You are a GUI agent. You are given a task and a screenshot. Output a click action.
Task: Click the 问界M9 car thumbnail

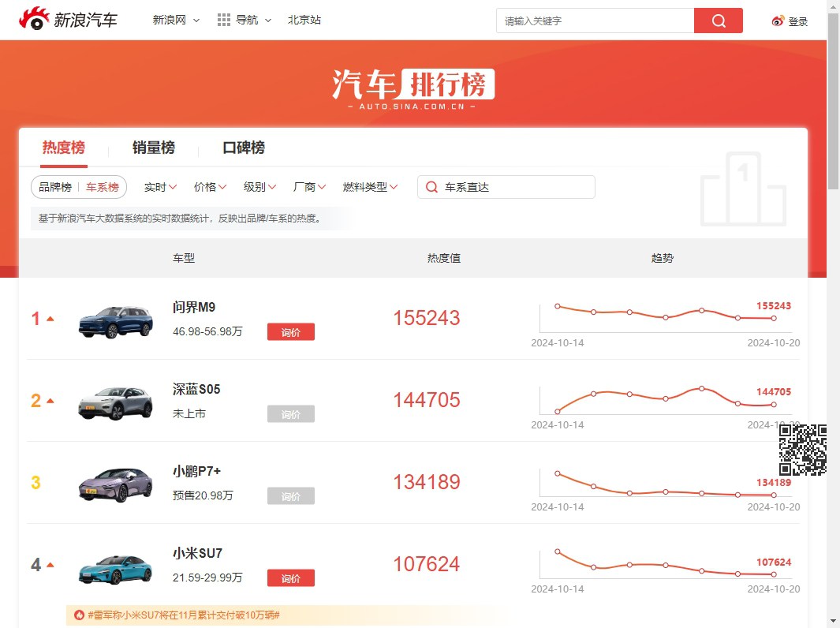click(x=115, y=322)
